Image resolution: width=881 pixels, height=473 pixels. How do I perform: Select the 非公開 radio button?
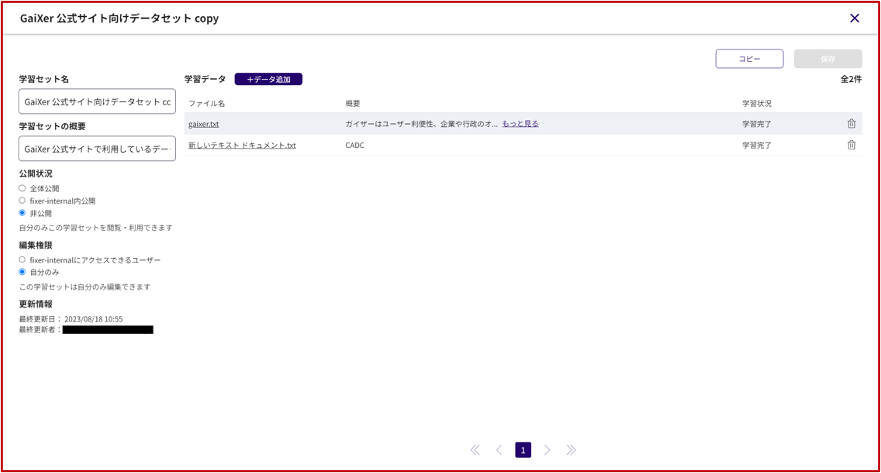click(23, 213)
